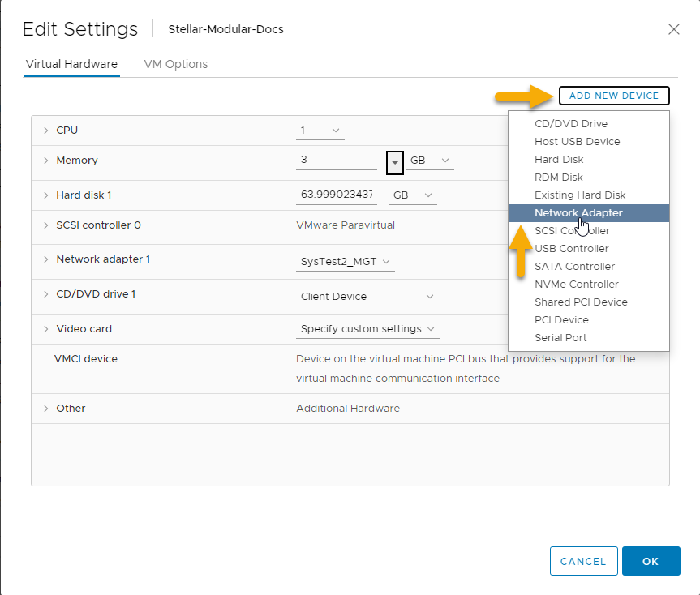Open the SysTest2_MGT network dropdown

346,262
